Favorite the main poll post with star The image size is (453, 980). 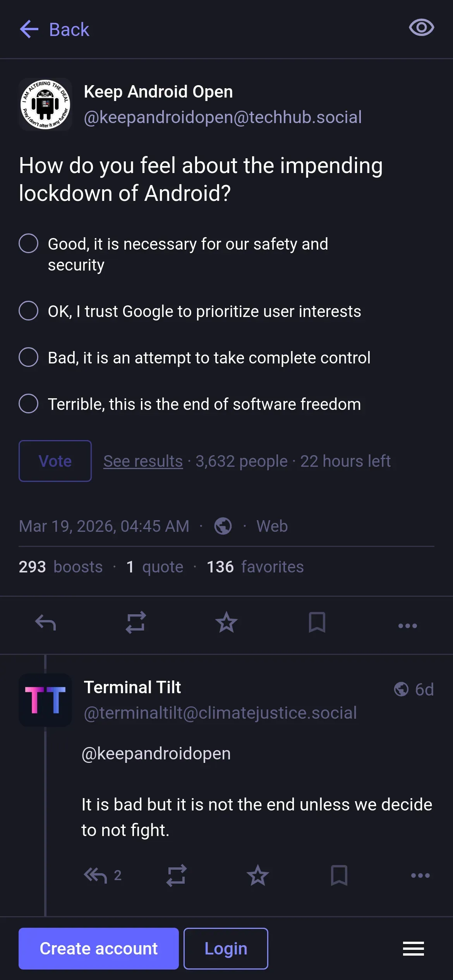tap(226, 623)
